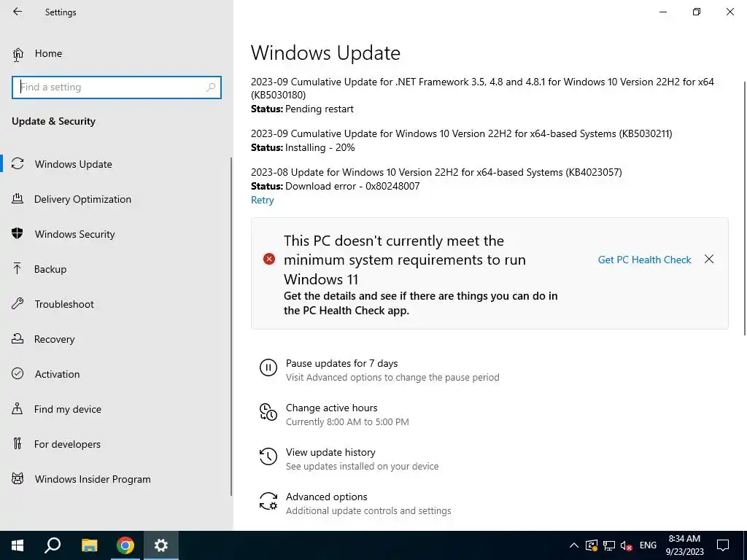Click the For developers tools icon
Screen dimensions: 747x560
coord(18,444)
